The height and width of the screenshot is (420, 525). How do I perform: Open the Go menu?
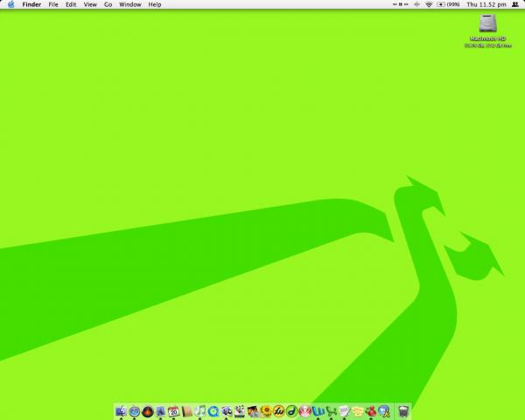108,4
